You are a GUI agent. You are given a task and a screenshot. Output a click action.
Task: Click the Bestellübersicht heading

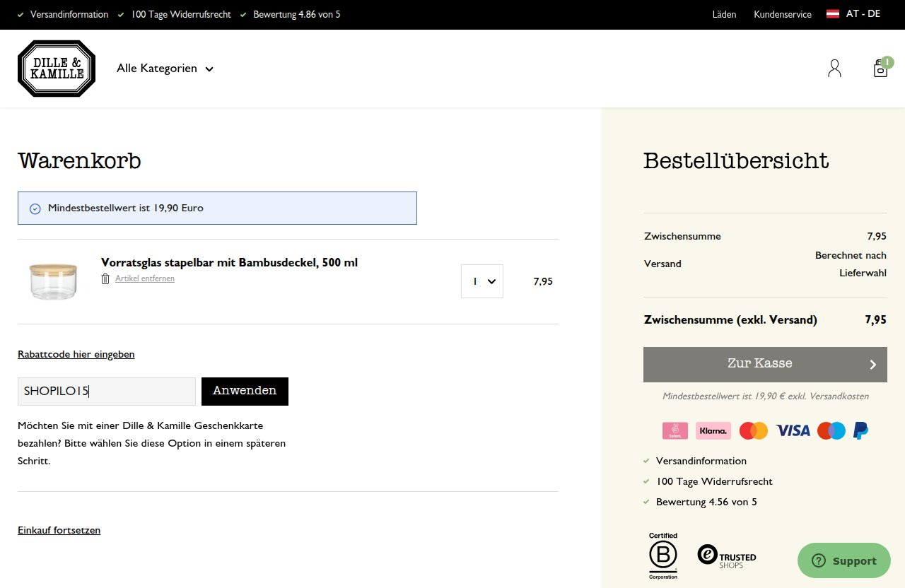(x=736, y=161)
